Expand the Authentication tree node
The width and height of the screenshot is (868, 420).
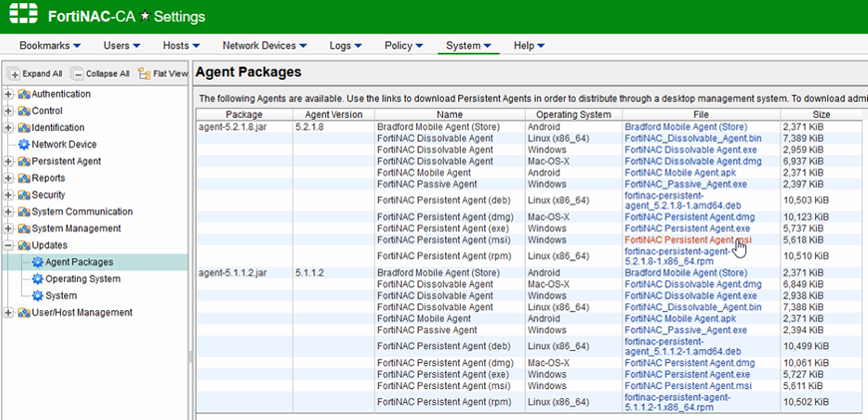click(9, 95)
